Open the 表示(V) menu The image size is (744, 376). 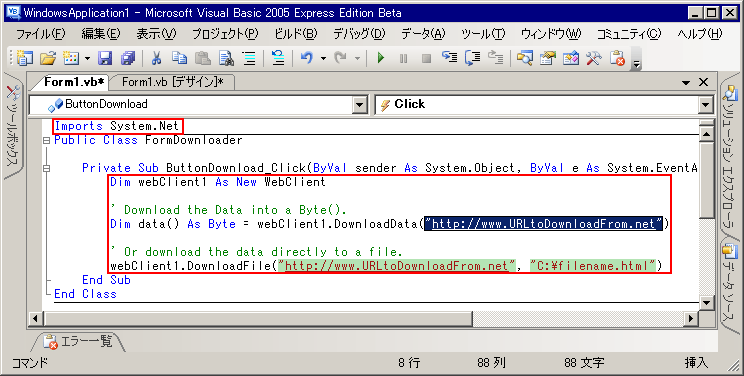click(x=156, y=34)
